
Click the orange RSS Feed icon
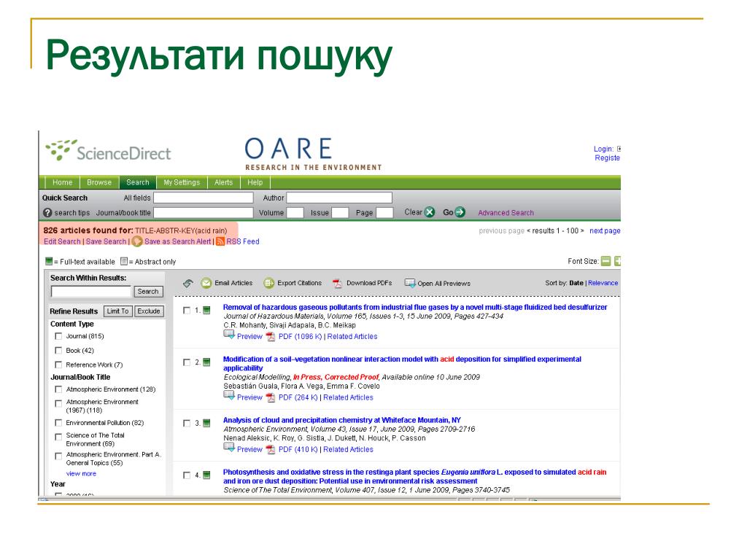click(220, 241)
